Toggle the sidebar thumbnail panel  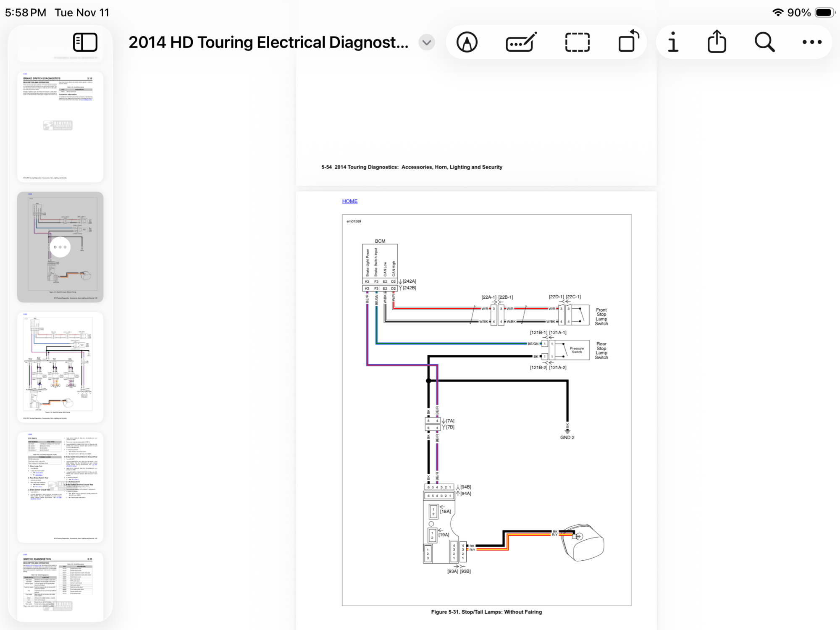point(85,42)
